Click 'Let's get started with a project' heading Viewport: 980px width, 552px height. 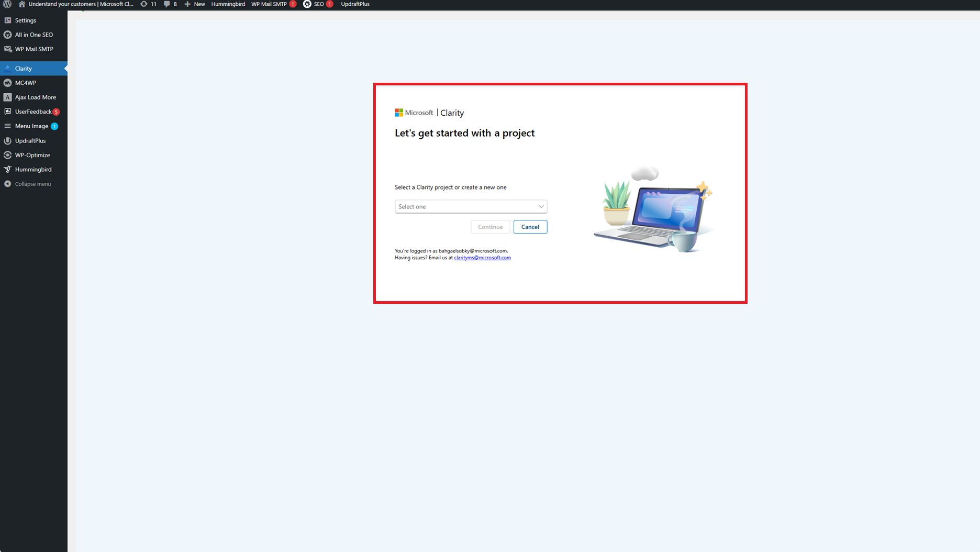[465, 133]
